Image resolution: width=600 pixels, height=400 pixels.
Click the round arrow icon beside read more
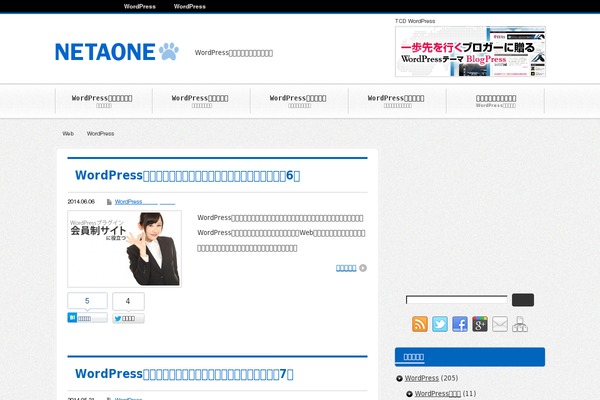tap(363, 268)
